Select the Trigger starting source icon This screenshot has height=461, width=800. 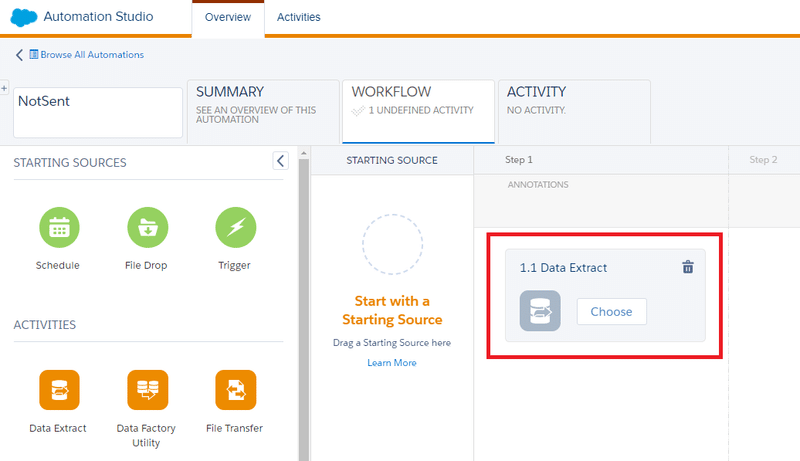[236, 227]
